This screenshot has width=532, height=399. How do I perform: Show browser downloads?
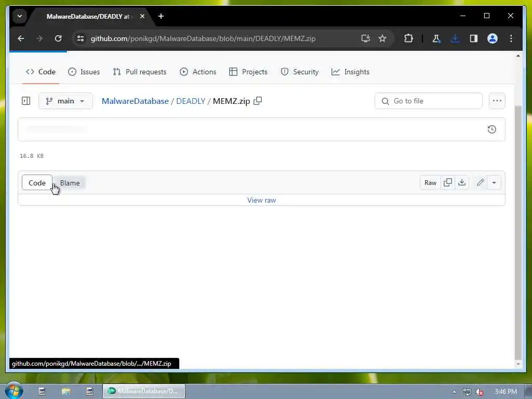click(455, 38)
